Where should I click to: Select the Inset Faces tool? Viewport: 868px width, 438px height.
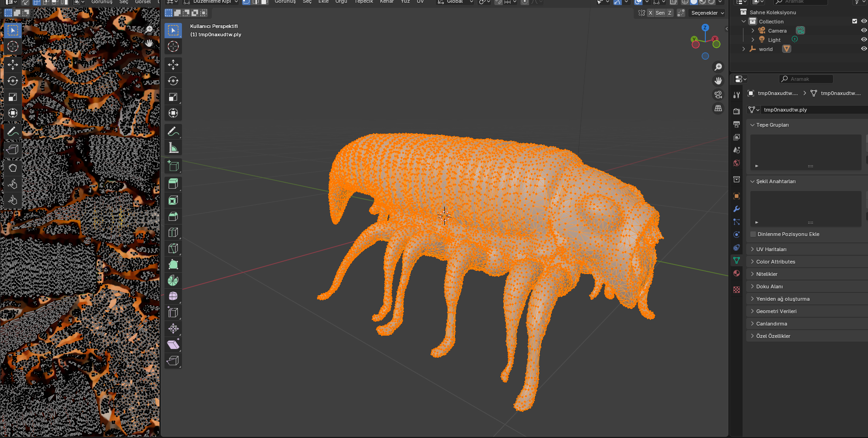pos(173,200)
